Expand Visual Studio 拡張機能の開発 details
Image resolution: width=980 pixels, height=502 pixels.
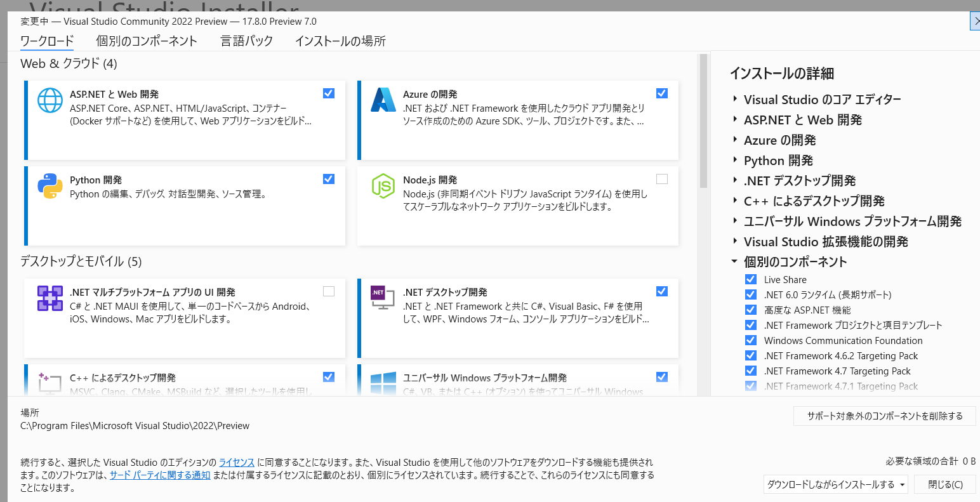click(735, 241)
